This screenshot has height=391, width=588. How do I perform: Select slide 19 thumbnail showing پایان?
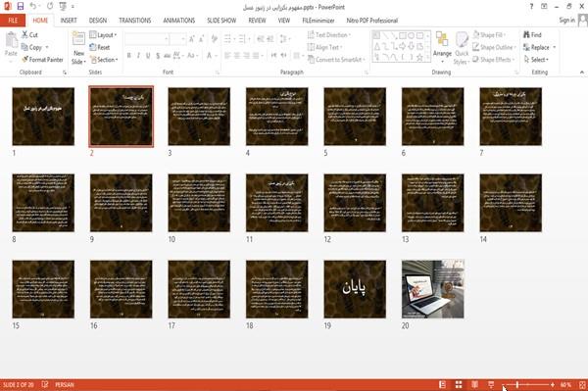pos(355,289)
